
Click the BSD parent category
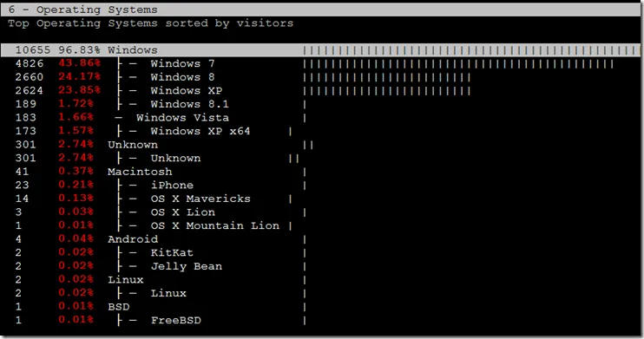pyautogui.click(x=119, y=307)
